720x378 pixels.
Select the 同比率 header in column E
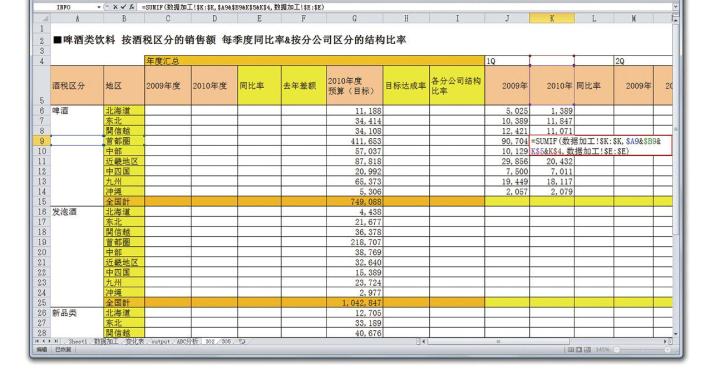pyautogui.click(x=259, y=85)
